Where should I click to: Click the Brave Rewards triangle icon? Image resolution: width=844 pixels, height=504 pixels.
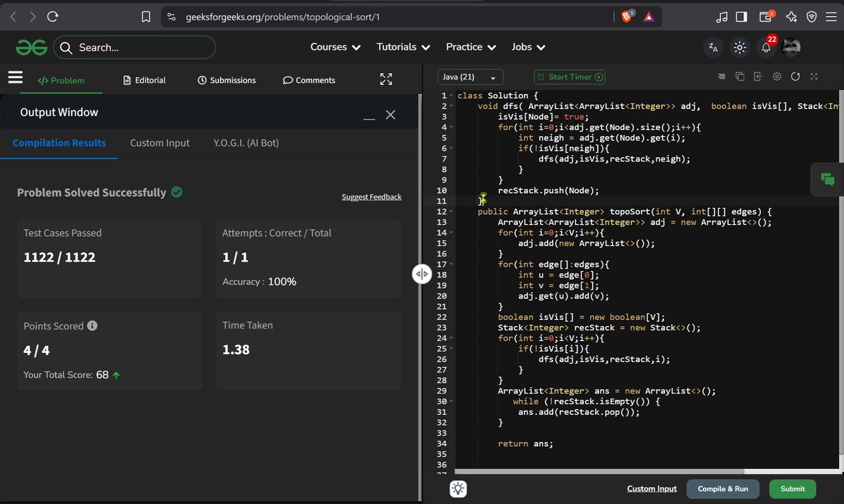648,16
